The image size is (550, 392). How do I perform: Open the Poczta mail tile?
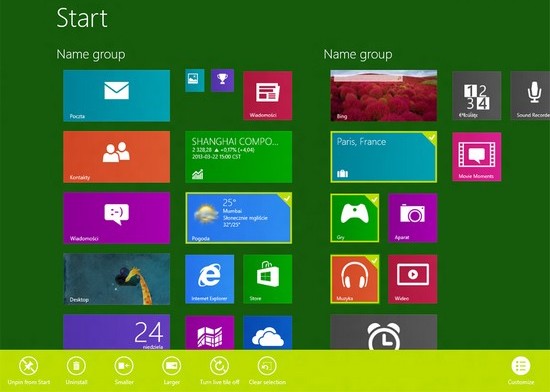coord(116,96)
